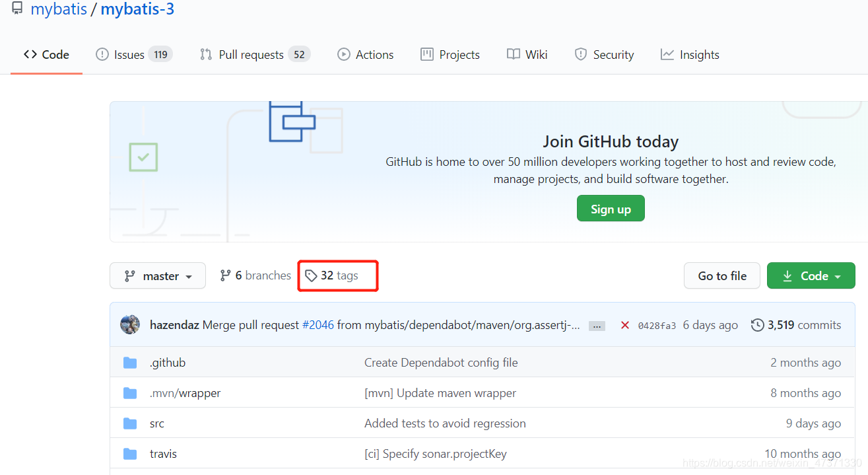Image resolution: width=868 pixels, height=475 pixels.
Task: Click the tag icon beside 32 tags
Action: click(311, 275)
